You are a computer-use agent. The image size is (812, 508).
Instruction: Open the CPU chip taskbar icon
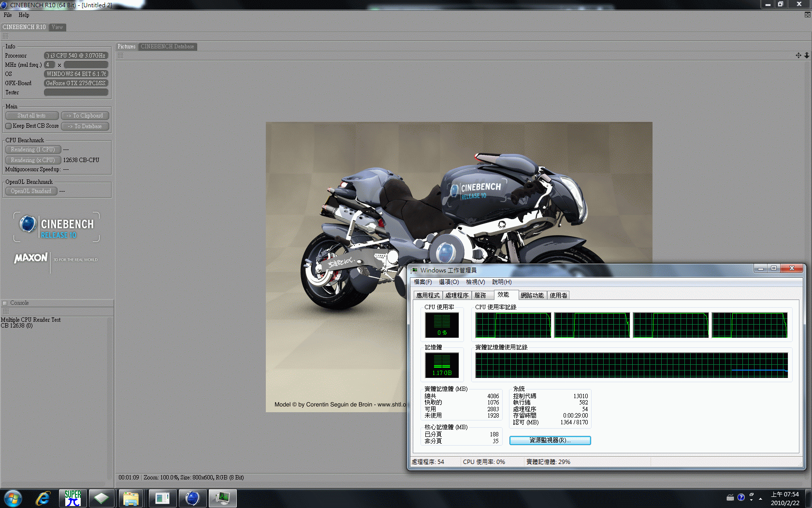coord(101,498)
